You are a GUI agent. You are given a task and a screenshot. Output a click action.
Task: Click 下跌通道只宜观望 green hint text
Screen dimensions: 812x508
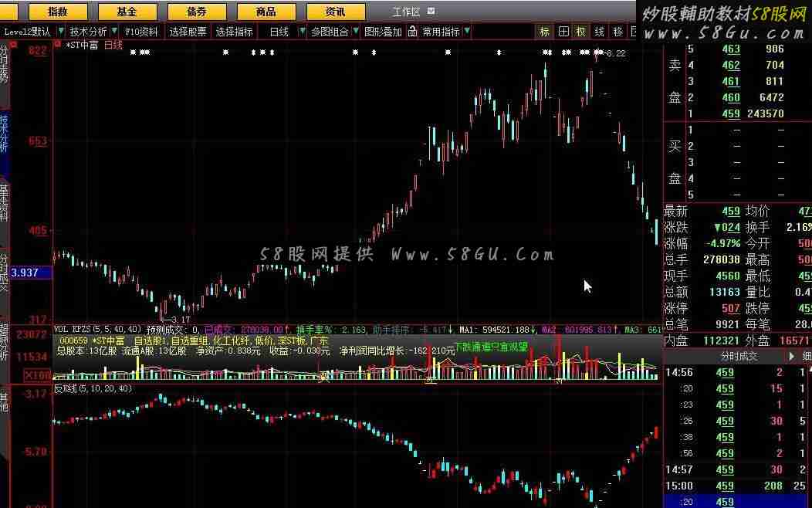[491, 347]
